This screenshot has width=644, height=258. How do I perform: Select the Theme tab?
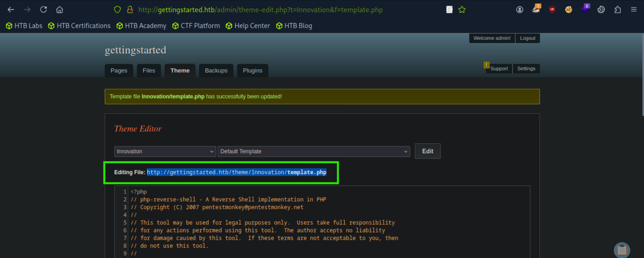click(180, 71)
